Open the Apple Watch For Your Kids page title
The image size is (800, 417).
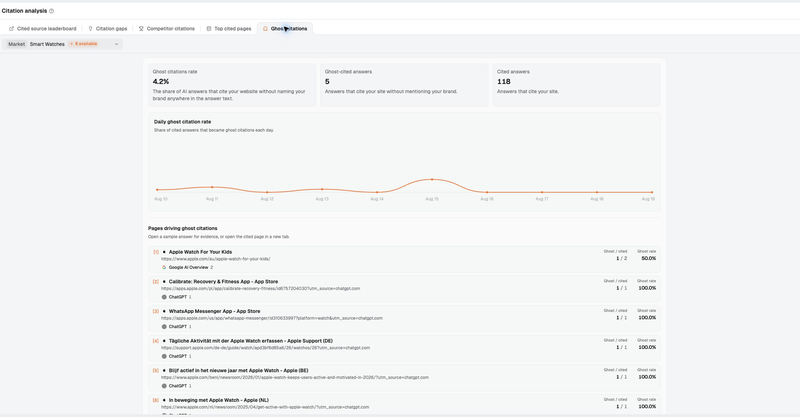click(200, 252)
